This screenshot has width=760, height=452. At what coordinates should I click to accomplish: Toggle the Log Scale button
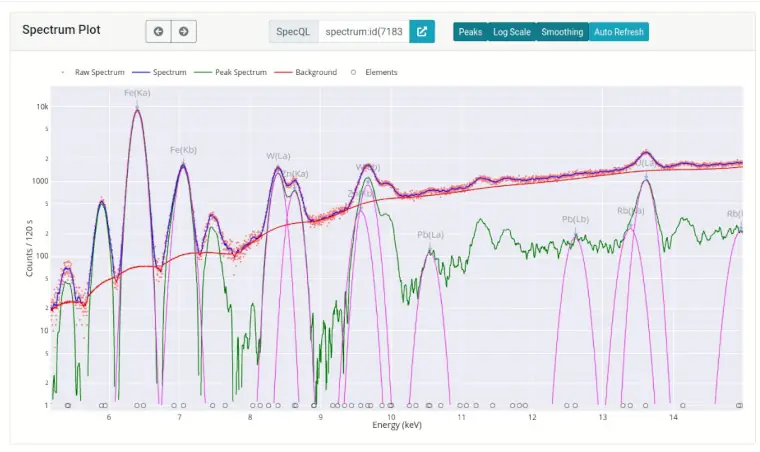coord(512,32)
